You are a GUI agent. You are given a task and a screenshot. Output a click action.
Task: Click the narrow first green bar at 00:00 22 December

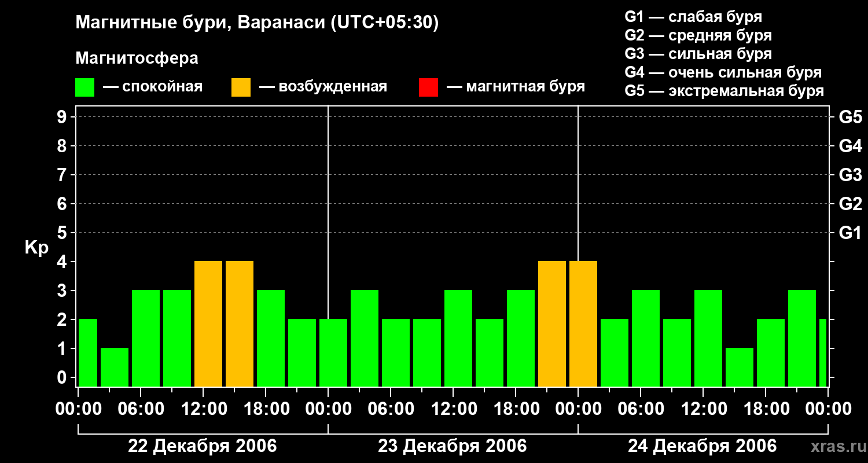(88, 352)
